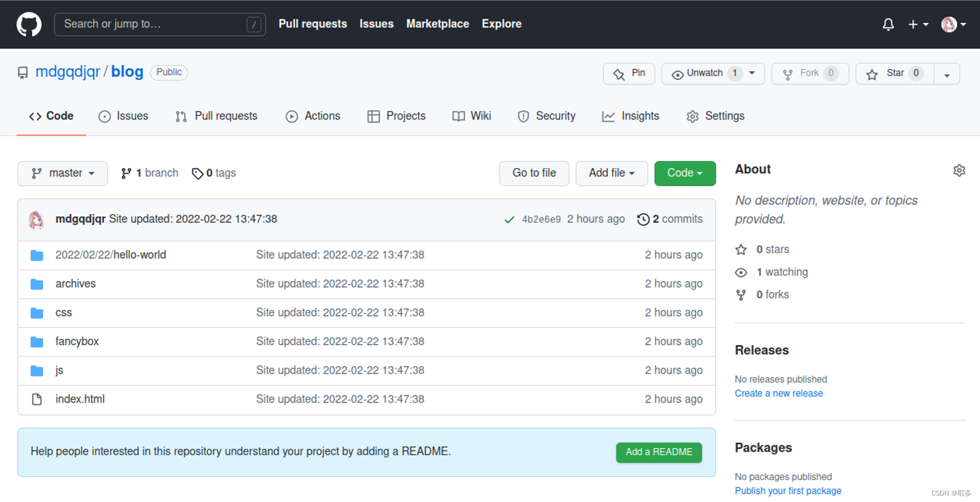Open the Insights tab
The height and width of the screenshot is (502, 980).
click(631, 116)
